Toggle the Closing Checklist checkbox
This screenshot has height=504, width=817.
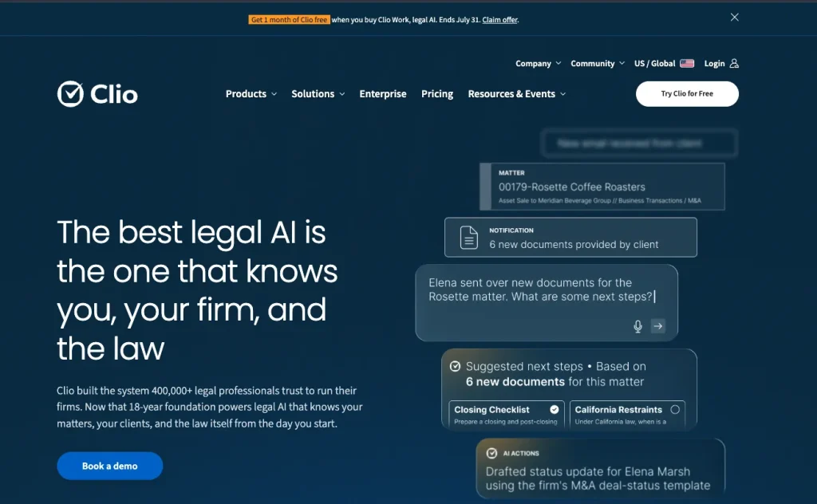point(555,410)
